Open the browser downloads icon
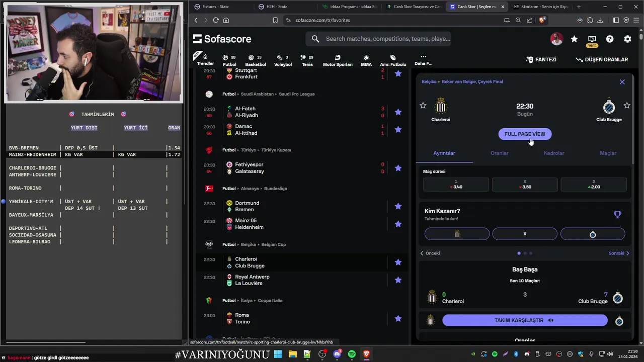This screenshot has width=644, height=362. (600, 20)
